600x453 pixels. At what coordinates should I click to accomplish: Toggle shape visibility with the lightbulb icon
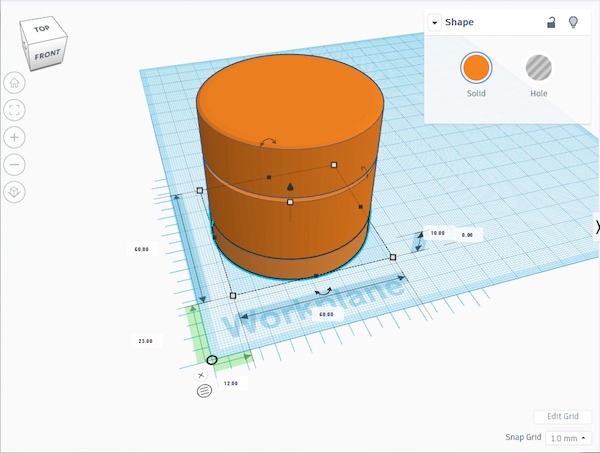(x=573, y=22)
